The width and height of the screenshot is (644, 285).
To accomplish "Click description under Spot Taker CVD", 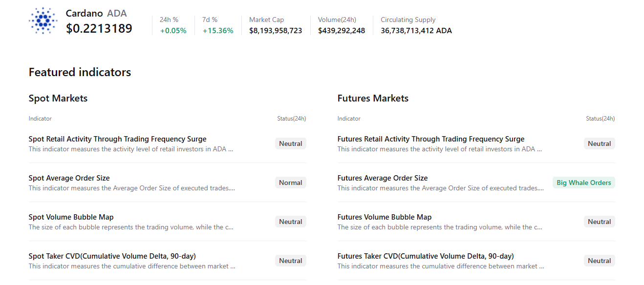I will click(132, 266).
